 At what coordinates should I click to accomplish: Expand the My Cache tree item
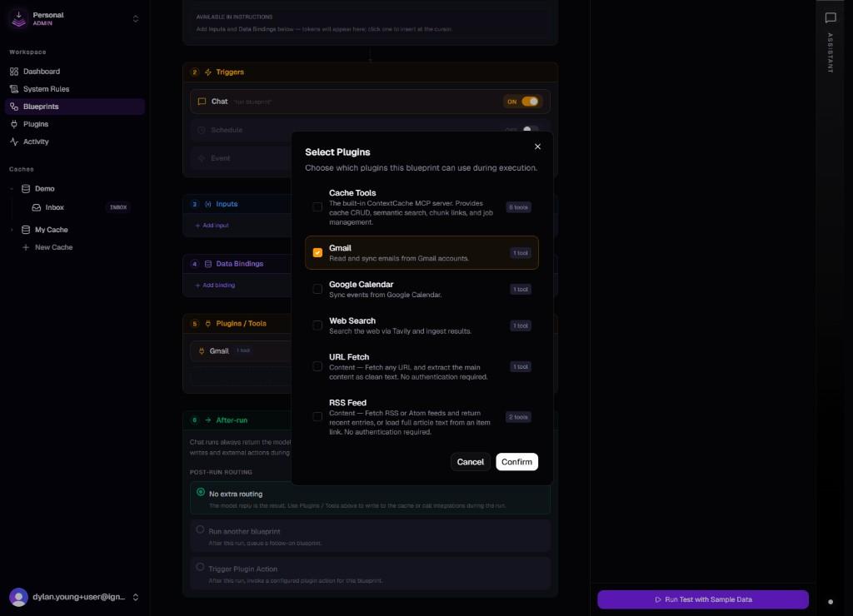[12, 230]
